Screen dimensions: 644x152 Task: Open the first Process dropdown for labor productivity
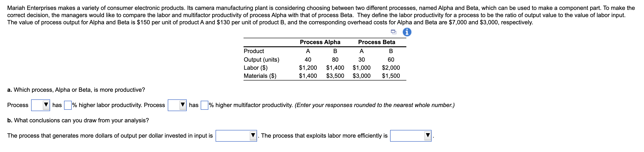[41, 106]
